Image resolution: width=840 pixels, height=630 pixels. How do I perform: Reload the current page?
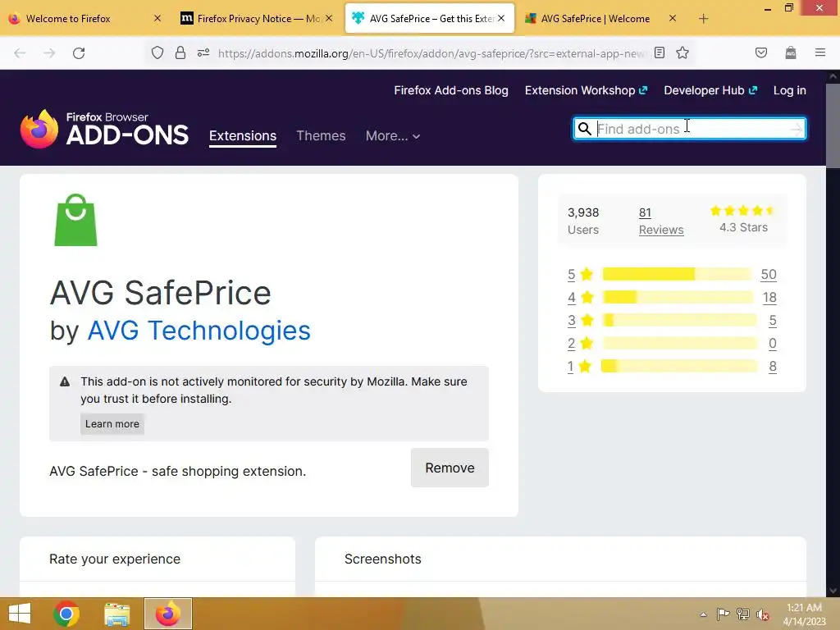(79, 53)
